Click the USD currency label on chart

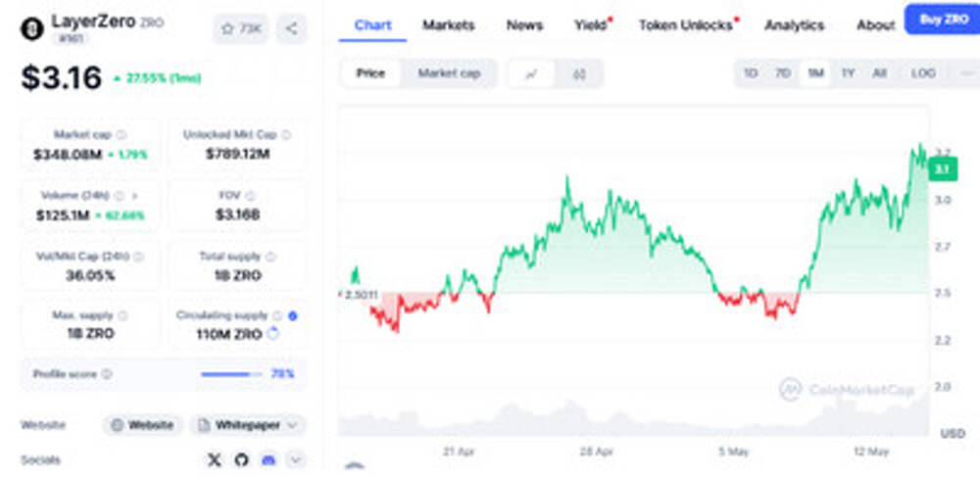pyautogui.click(x=953, y=433)
